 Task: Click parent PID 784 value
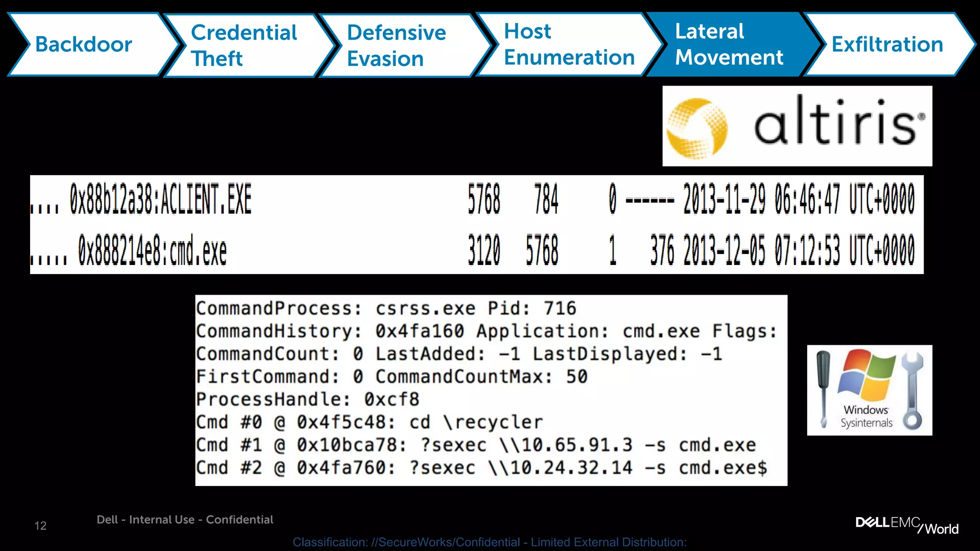pos(546,199)
